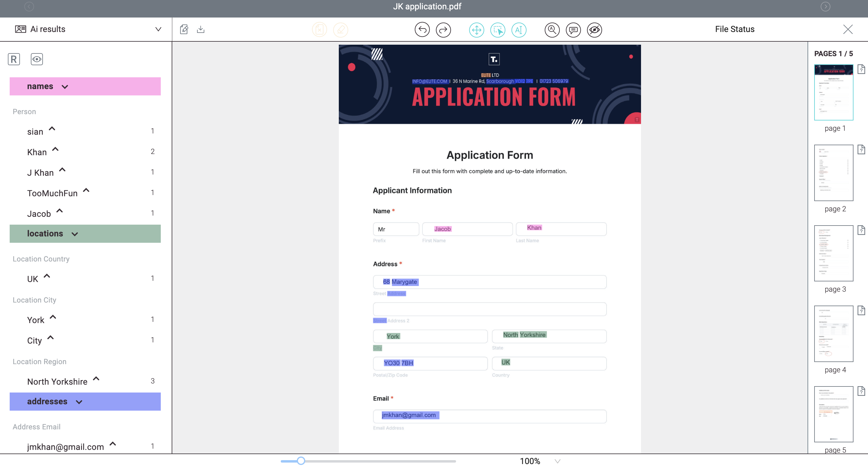Click the undo arrow icon

pyautogui.click(x=422, y=30)
